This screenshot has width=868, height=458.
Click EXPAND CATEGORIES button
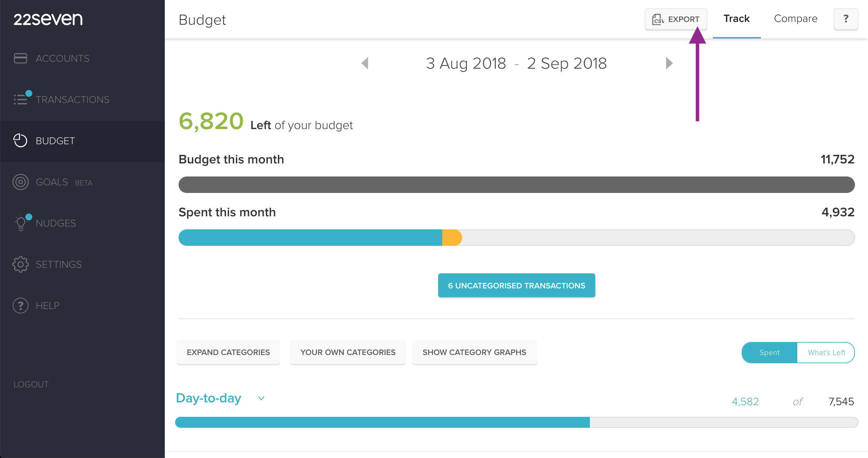click(228, 352)
